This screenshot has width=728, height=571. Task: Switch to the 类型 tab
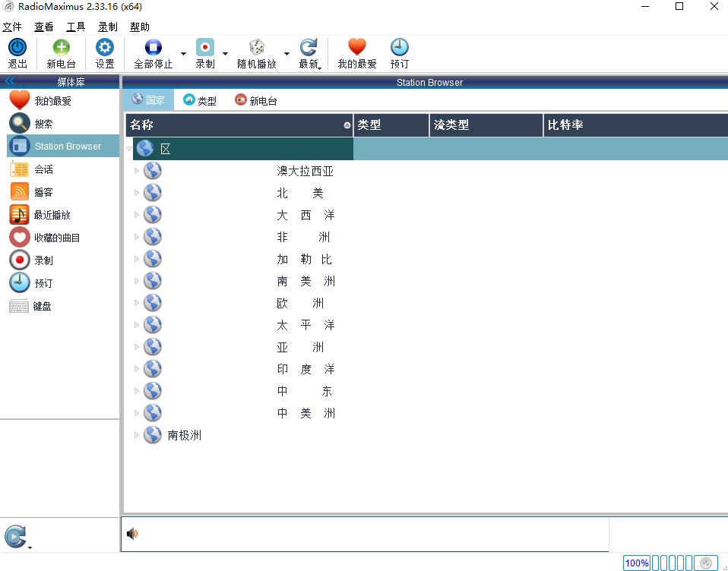(x=200, y=100)
